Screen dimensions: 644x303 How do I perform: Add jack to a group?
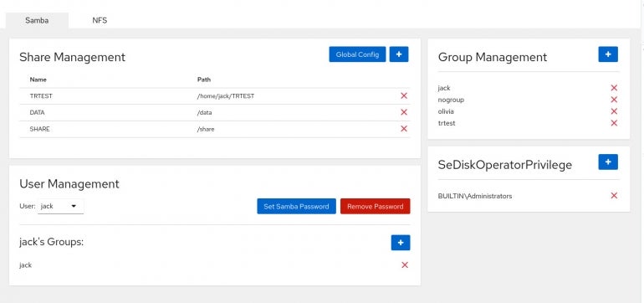pyautogui.click(x=401, y=243)
